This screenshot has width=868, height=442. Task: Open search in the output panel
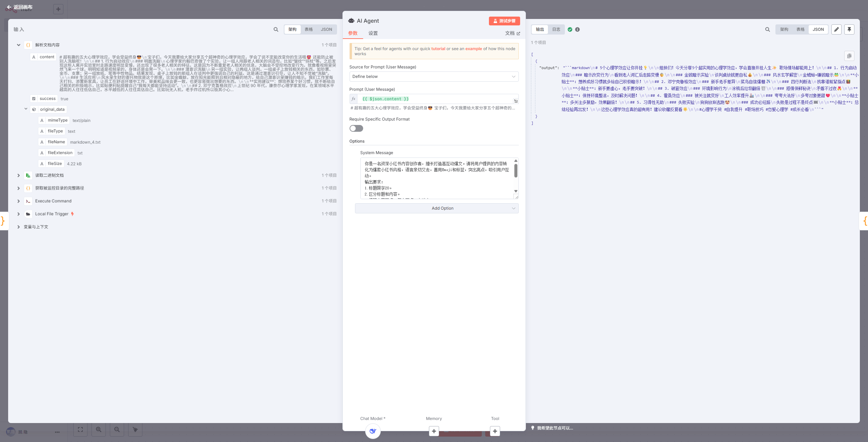point(768,29)
